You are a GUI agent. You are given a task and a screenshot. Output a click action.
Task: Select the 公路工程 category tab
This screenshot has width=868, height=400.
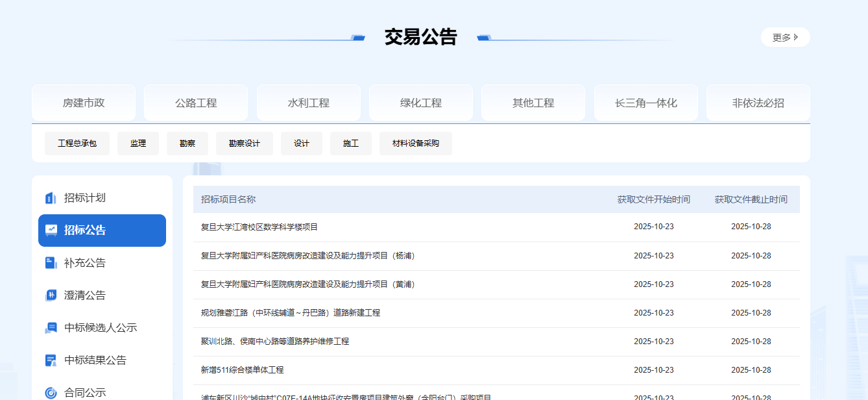196,103
